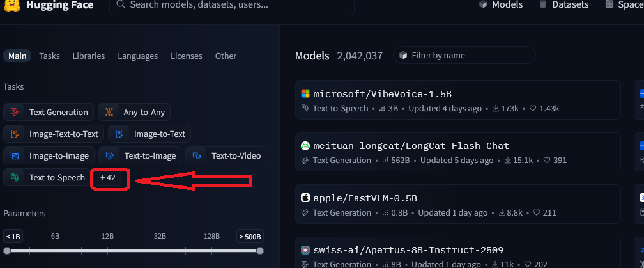Click the Hugging Face title text
The height and width of the screenshot is (268, 644).
(60, 5)
